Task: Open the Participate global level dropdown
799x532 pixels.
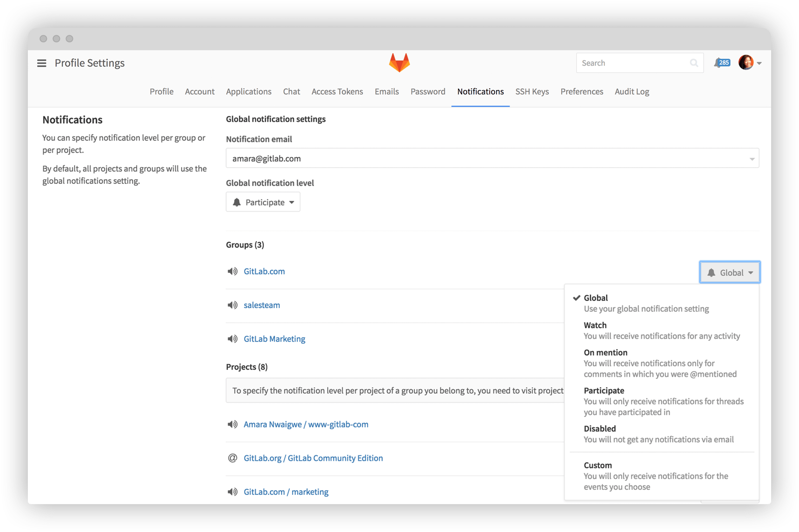Action: pos(263,202)
